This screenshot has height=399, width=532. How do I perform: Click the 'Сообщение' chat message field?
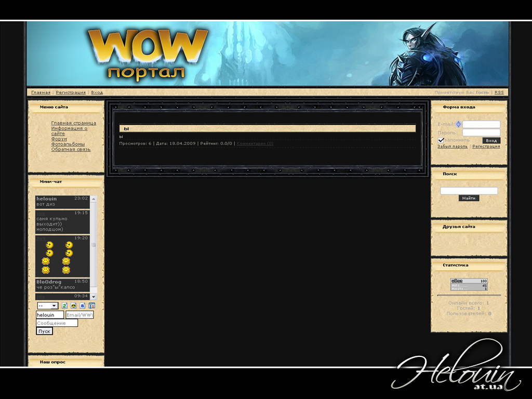pos(57,323)
